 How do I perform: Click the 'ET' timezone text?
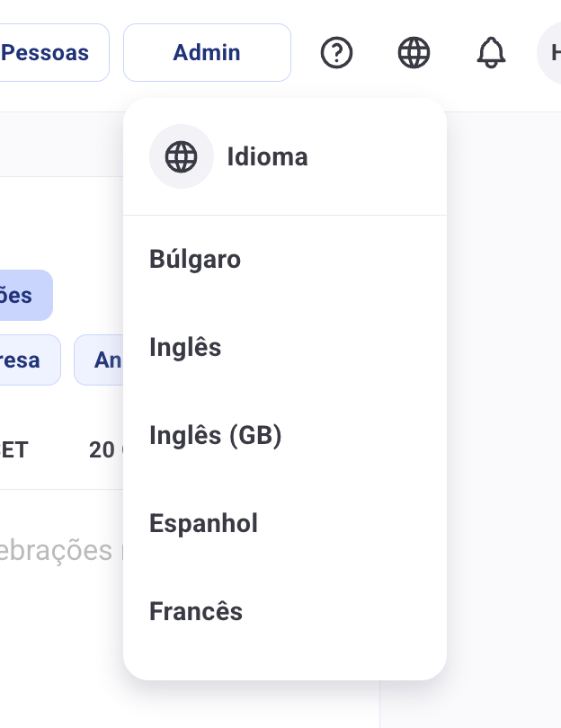click(14, 450)
